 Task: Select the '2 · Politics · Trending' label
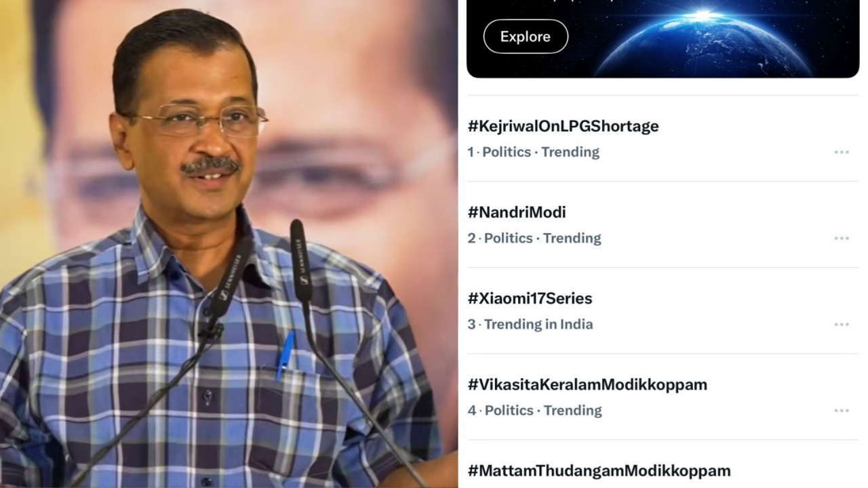click(x=534, y=238)
